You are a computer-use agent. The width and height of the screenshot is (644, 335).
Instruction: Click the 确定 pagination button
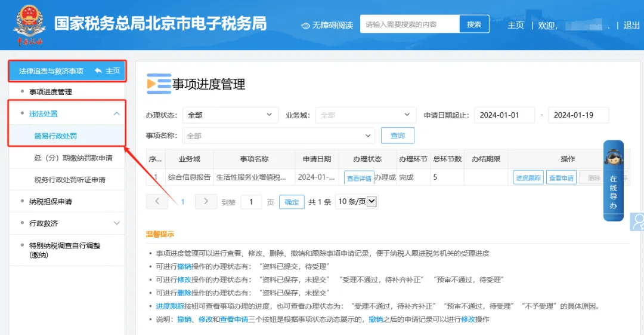(x=292, y=202)
